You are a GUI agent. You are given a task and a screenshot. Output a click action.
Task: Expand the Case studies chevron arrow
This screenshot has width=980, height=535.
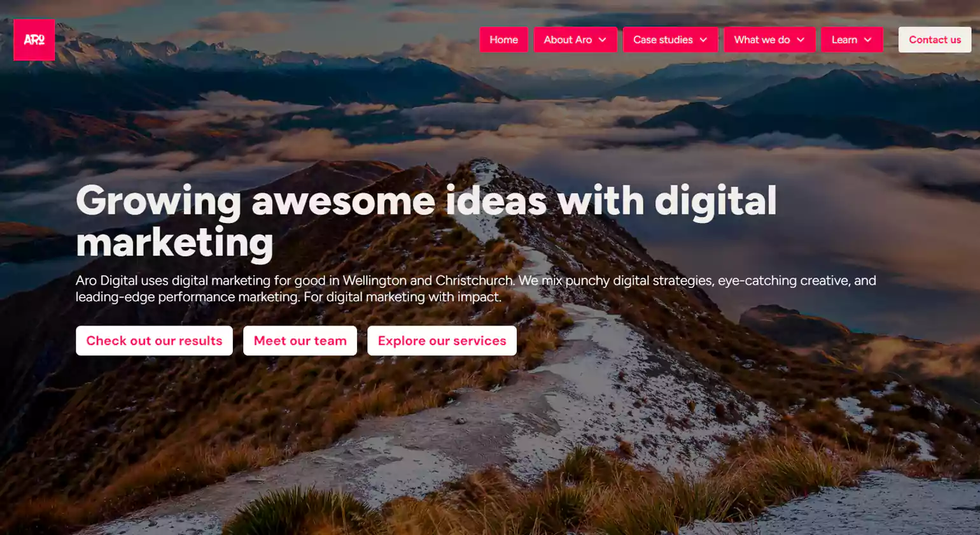coord(703,39)
